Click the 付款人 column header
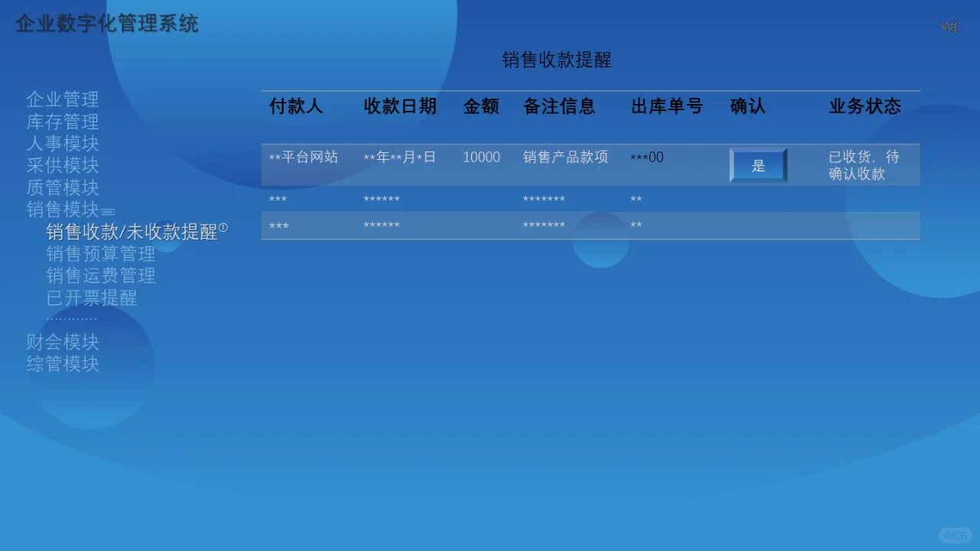 coord(296,106)
